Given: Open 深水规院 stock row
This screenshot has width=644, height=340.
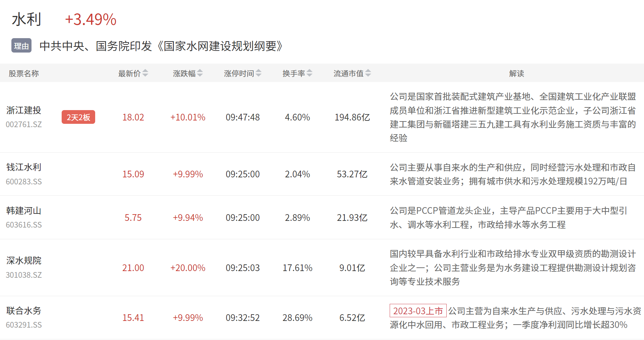Looking at the screenshot, I should [x=24, y=260].
